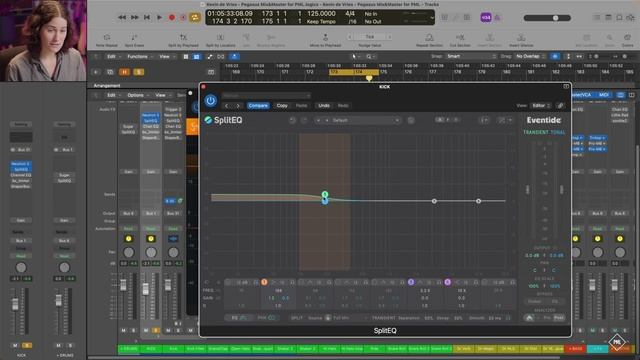Adjust the master volume slider in control bar

point(547,18)
